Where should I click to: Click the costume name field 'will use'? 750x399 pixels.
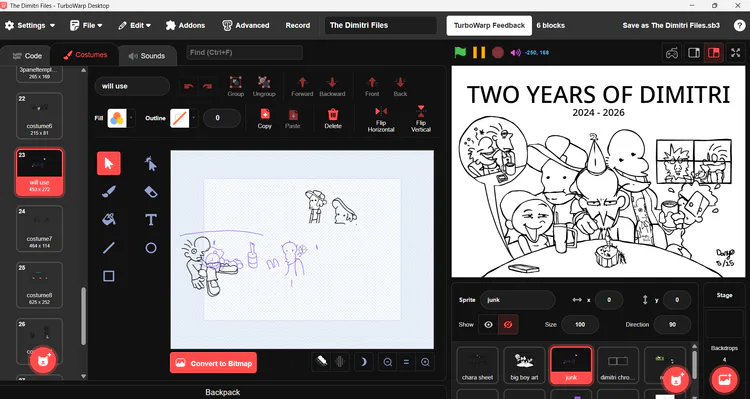coord(132,86)
